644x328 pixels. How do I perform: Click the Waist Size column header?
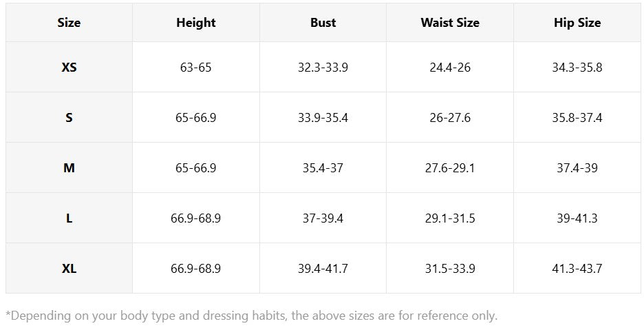(x=450, y=23)
